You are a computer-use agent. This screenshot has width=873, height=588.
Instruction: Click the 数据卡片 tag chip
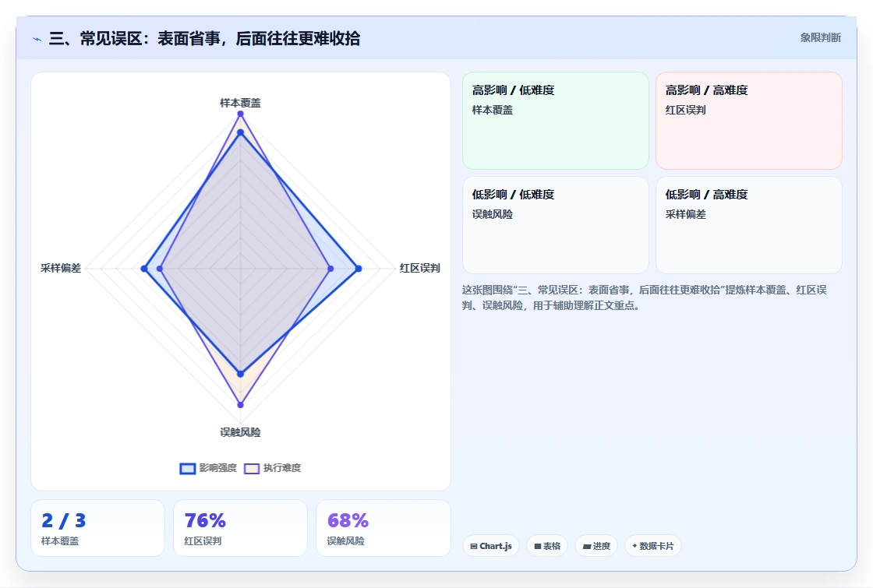click(653, 546)
